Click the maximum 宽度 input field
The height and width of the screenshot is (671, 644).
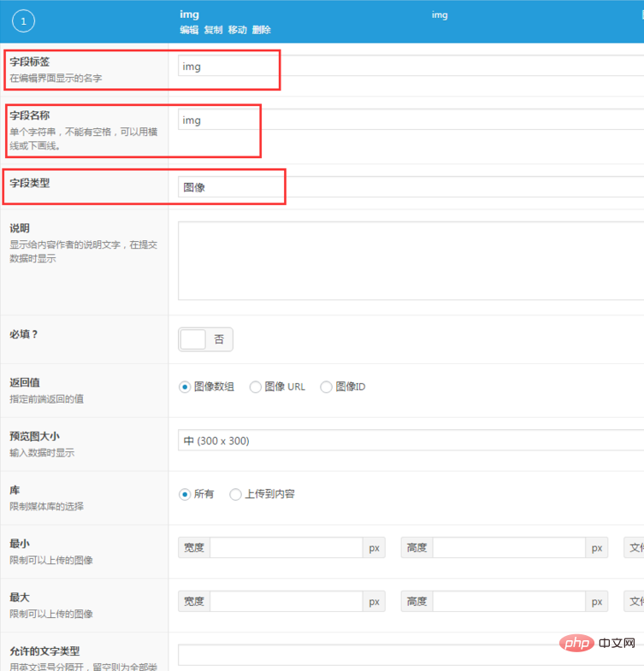286,602
